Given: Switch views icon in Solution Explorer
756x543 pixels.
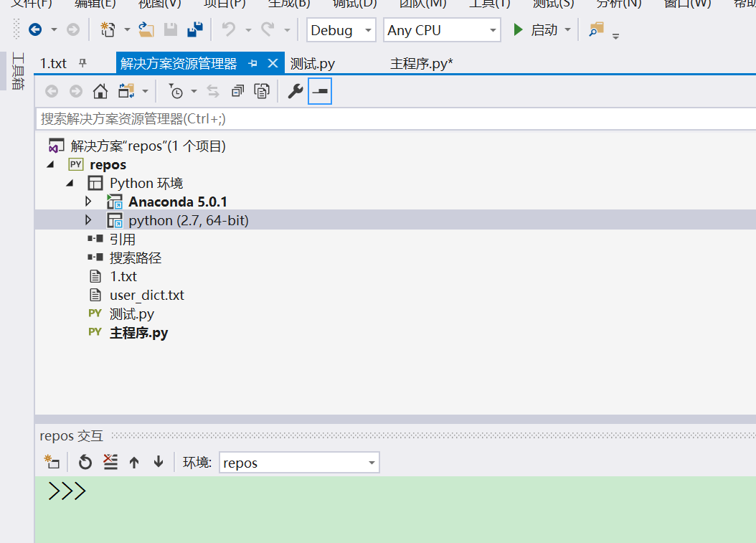Looking at the screenshot, I should click(126, 91).
